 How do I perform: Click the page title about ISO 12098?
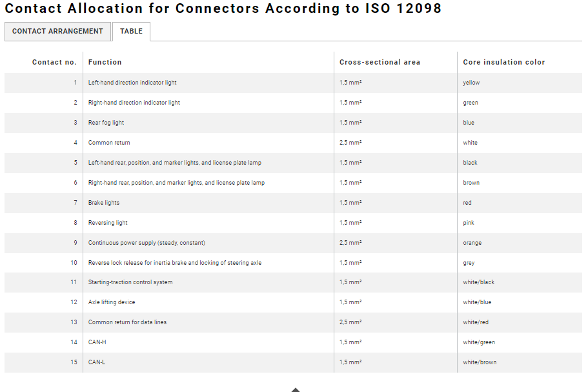(223, 8)
